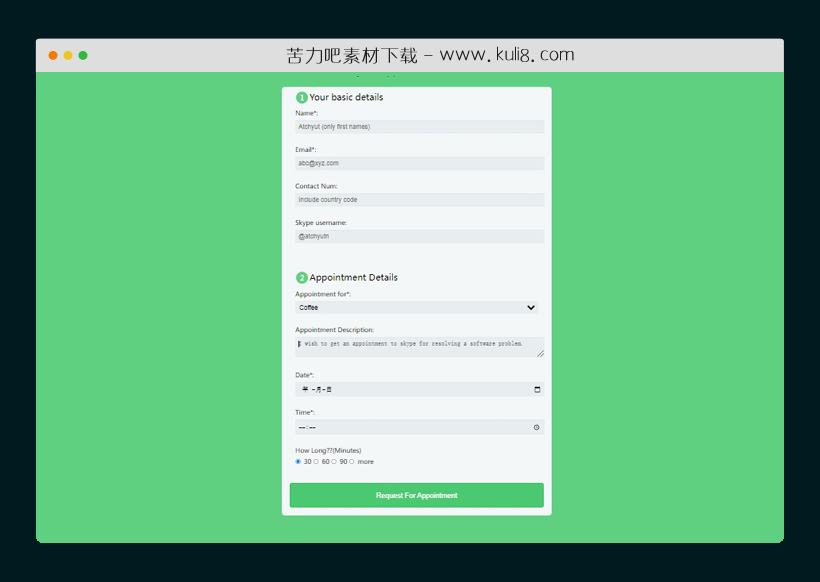This screenshot has width=820, height=582.
Task: Click the yellow window minimize dot
Action: pyautogui.click(x=68, y=55)
